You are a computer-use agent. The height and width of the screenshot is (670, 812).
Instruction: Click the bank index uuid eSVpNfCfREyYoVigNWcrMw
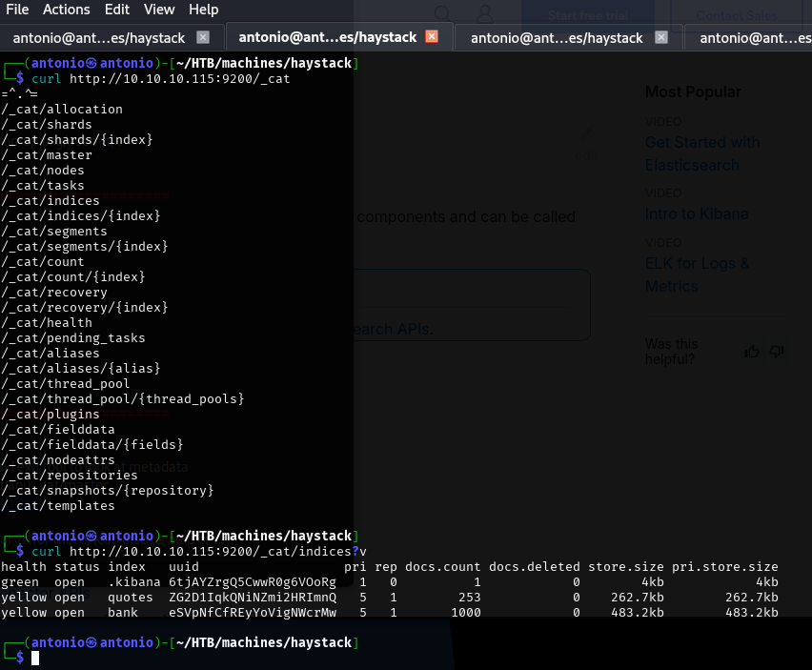[x=253, y=613]
